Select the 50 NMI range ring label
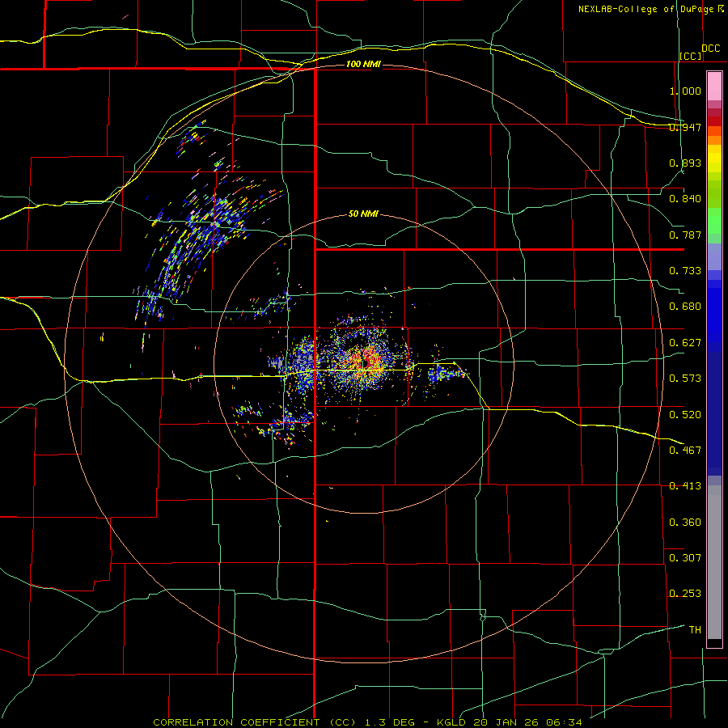Image resolution: width=728 pixels, height=728 pixels. (x=363, y=214)
